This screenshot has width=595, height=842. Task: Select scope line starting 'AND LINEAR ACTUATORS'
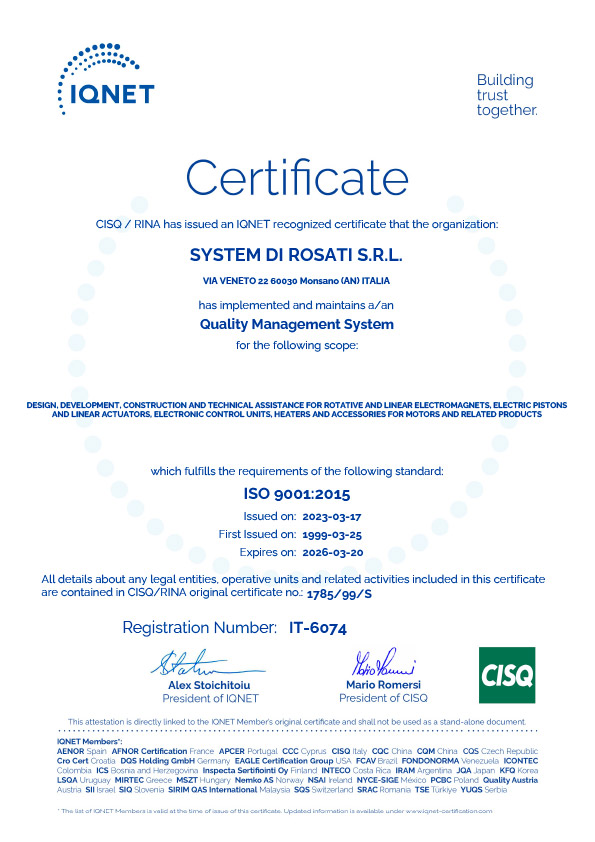coord(297,414)
